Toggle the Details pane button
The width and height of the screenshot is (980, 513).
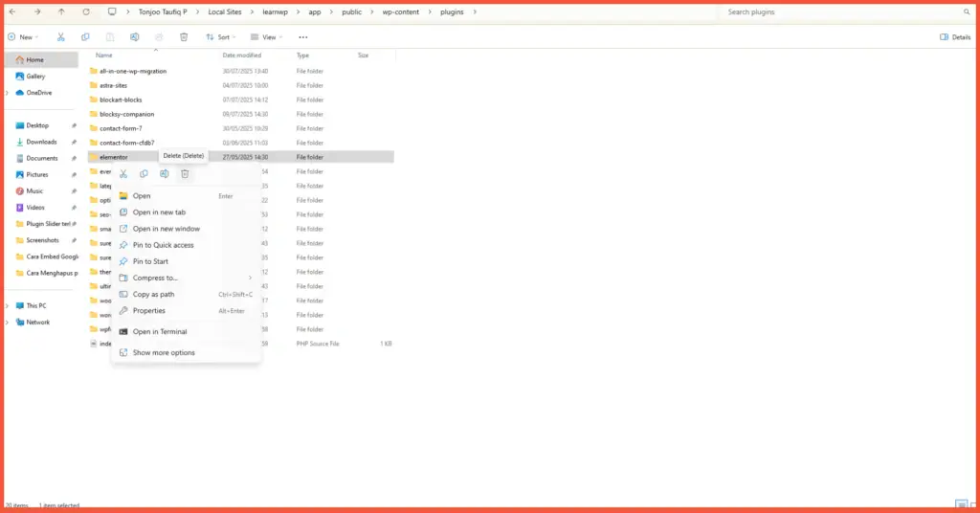(956, 37)
